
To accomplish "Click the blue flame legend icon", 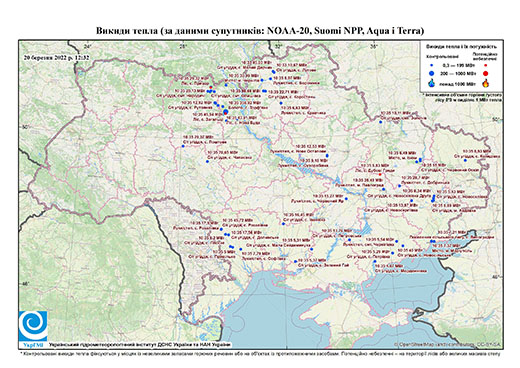I will (432, 83).
